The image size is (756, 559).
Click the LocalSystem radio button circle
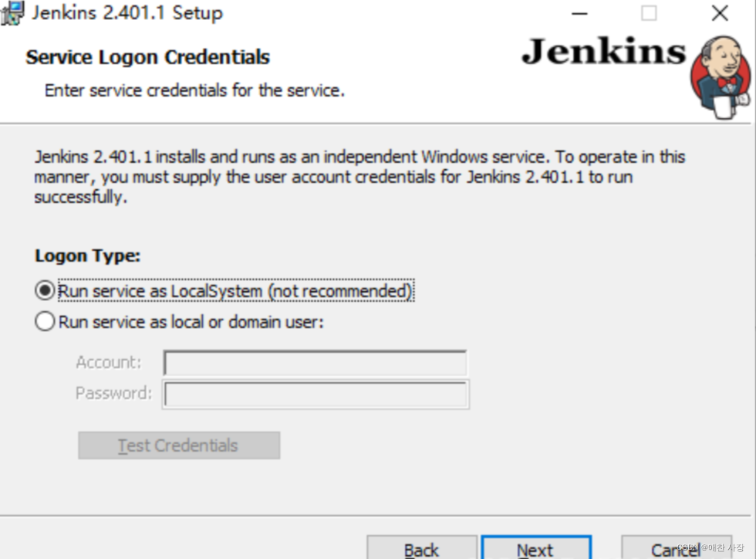pos(44,290)
